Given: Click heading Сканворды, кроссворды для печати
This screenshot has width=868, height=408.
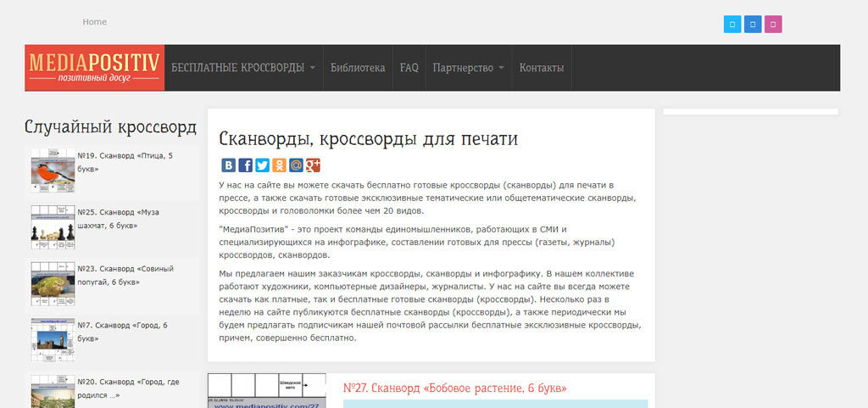Looking at the screenshot, I should click(x=368, y=139).
